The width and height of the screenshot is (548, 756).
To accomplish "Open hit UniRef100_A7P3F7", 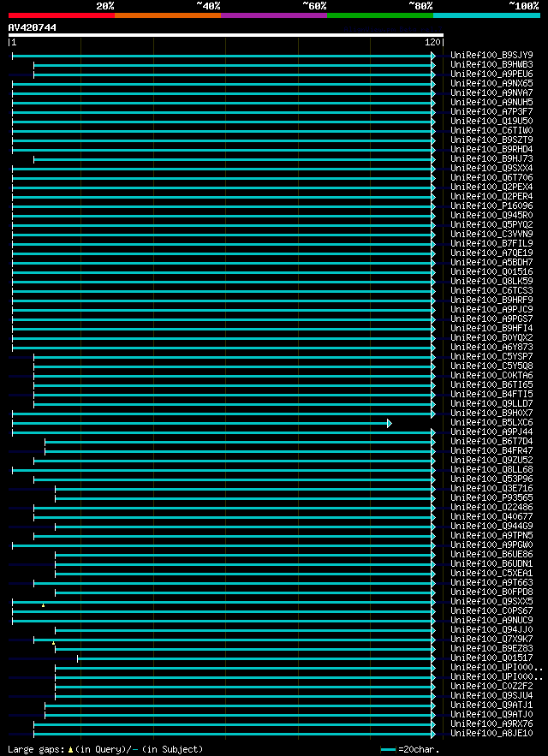I will pos(492,112).
